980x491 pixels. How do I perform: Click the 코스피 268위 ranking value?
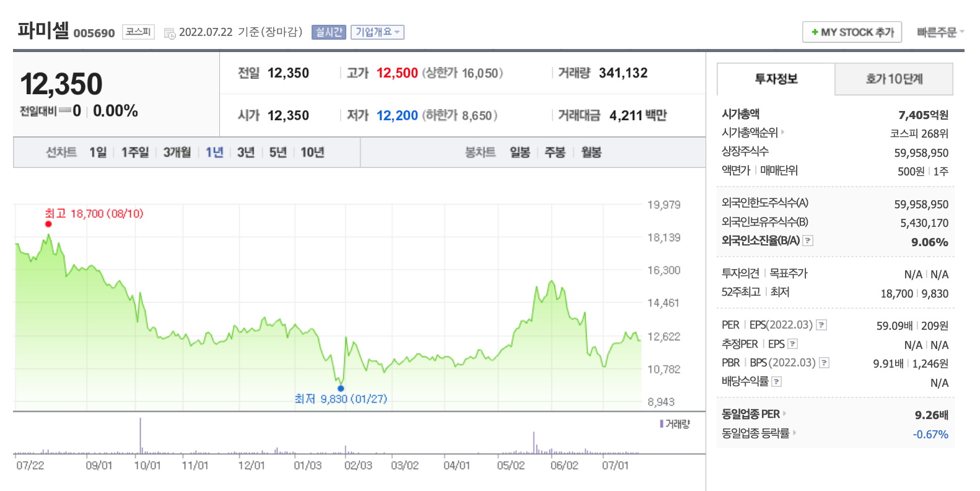(919, 134)
